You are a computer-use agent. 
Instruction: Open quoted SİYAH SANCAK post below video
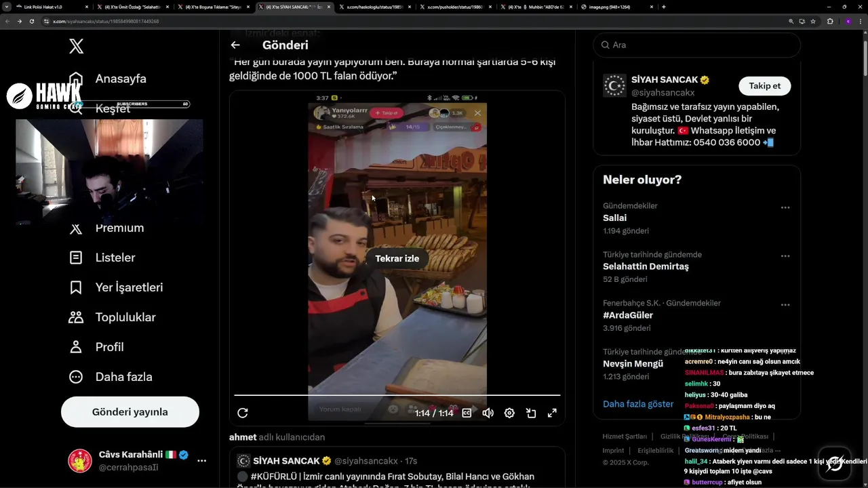(x=397, y=467)
